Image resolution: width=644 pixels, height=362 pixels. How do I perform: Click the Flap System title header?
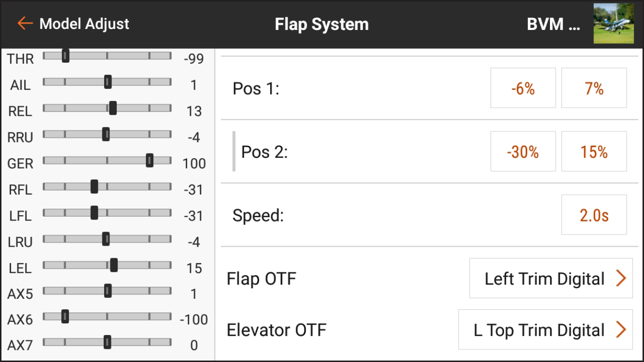[321, 24]
